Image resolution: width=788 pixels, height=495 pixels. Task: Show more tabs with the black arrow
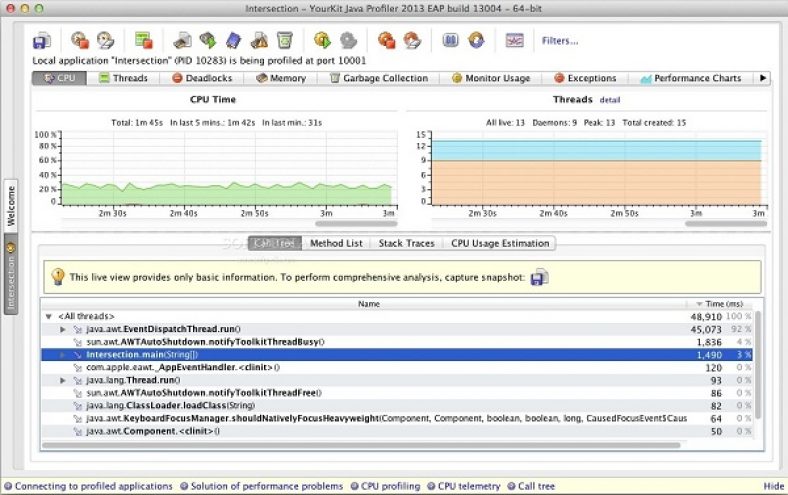coord(763,78)
